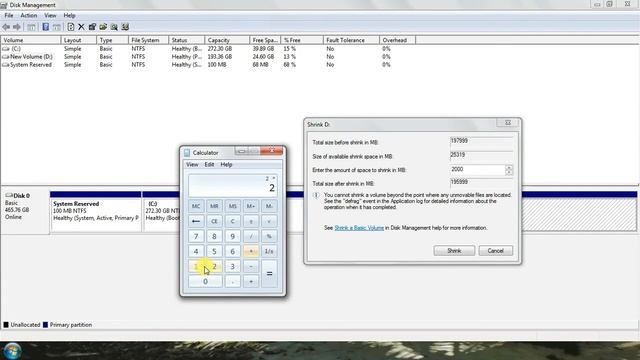Click the Layout column header
Screen dimensions: 640x360
79,40
